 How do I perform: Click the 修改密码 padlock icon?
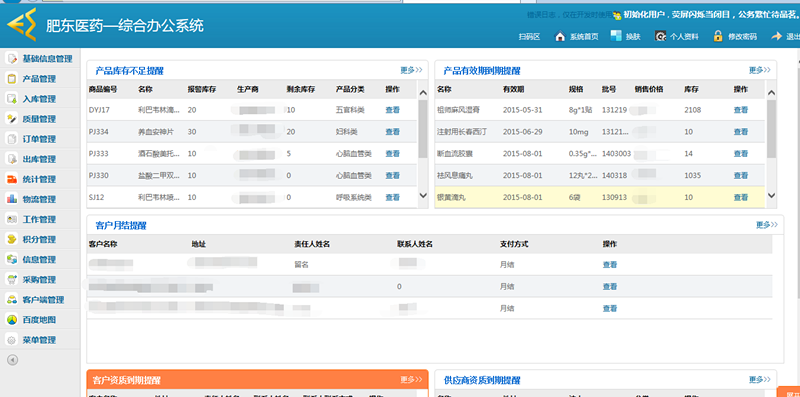point(718,36)
